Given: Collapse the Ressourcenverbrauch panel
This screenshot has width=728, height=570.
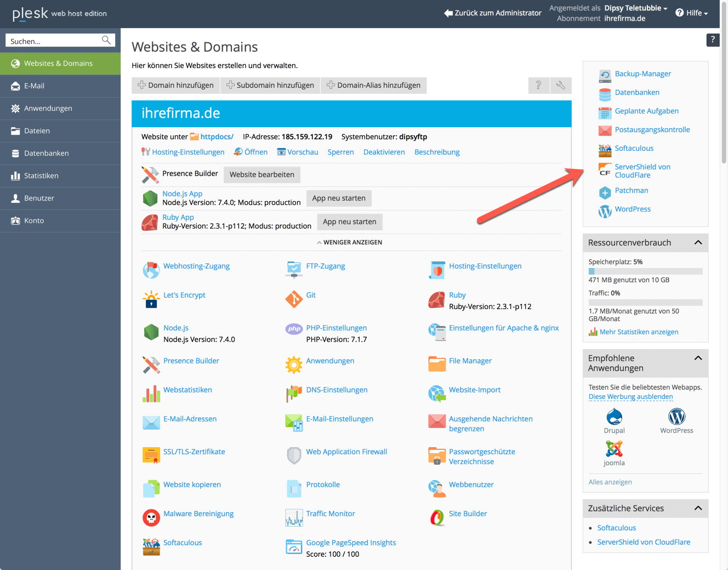Looking at the screenshot, I should (698, 243).
